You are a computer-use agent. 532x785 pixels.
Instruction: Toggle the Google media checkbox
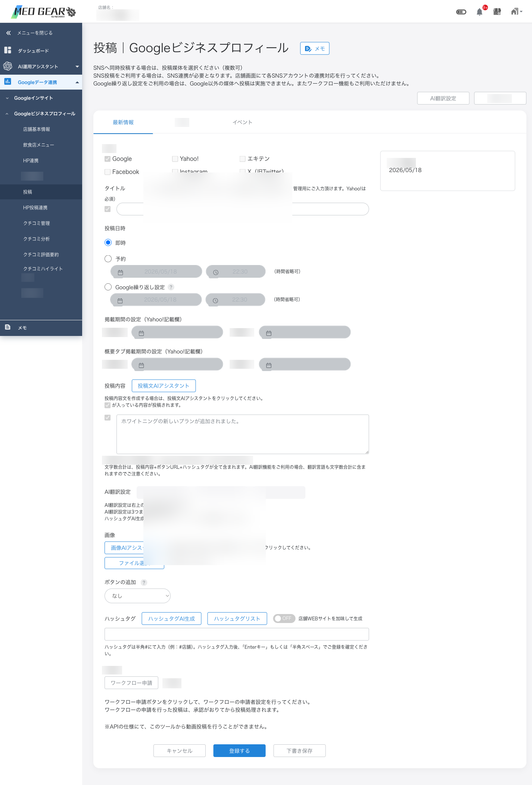108,159
